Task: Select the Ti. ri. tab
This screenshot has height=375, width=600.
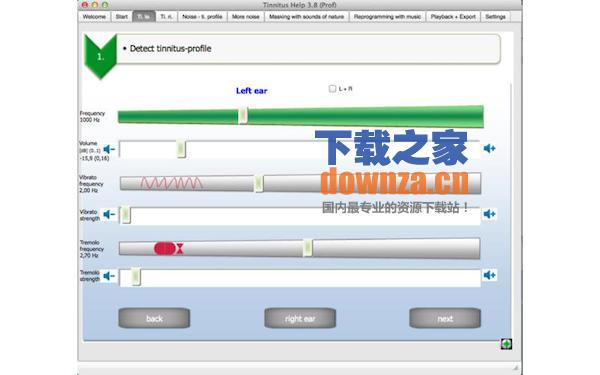Action: 166,17
